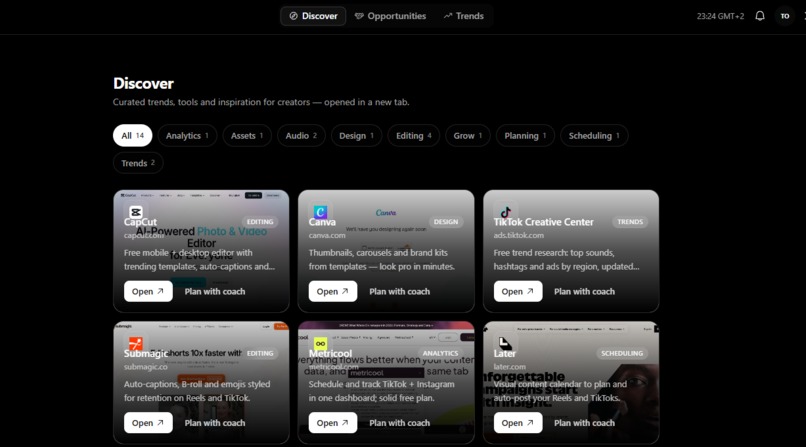Click the Discover page heading
The image size is (806, 447).
pyautogui.click(x=143, y=83)
